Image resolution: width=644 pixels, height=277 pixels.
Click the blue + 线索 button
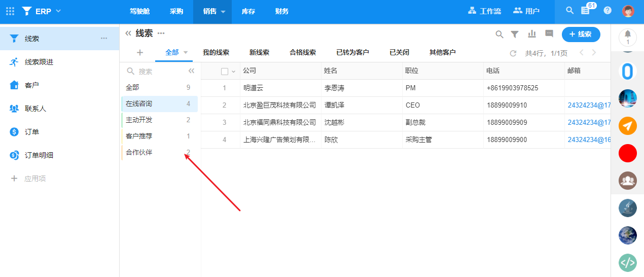click(581, 34)
